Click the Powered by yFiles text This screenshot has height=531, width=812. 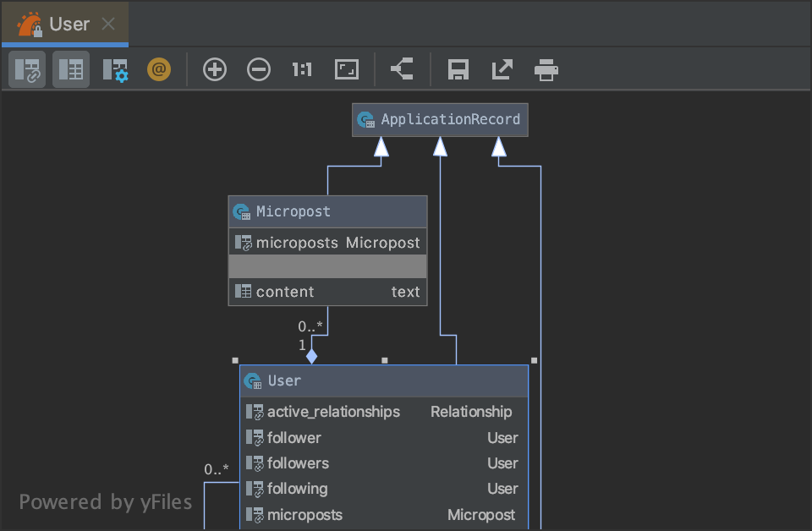(105, 502)
